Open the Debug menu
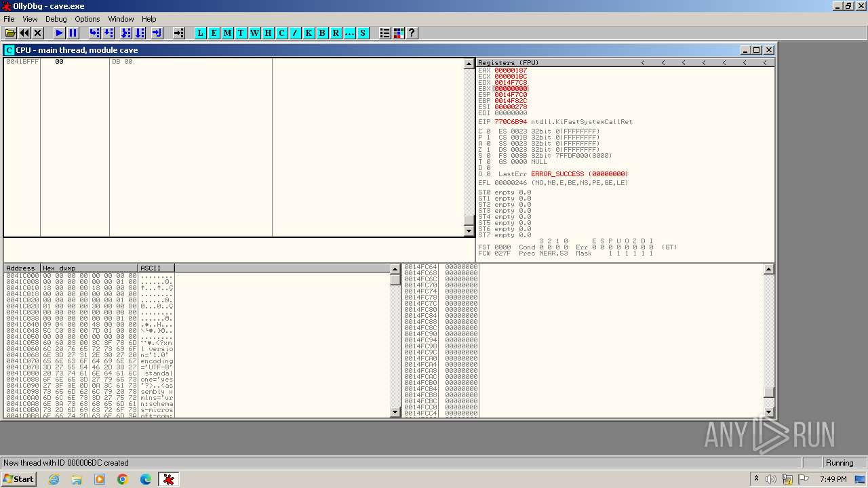Screen dimensions: 868x488 (56, 19)
